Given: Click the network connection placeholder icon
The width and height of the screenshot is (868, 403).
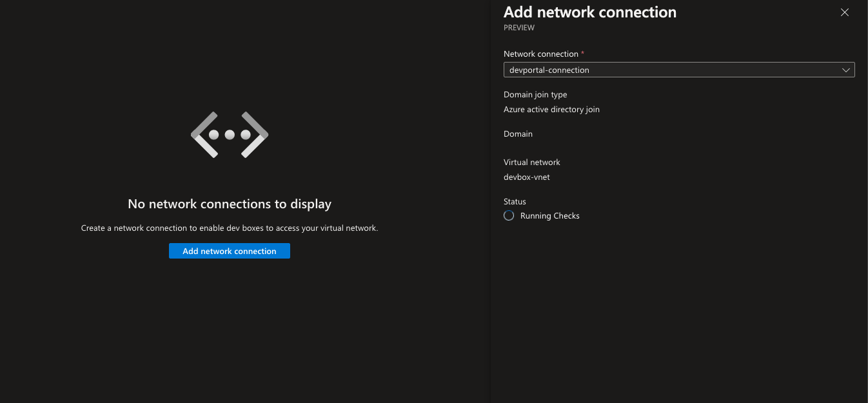Looking at the screenshot, I should [x=230, y=134].
